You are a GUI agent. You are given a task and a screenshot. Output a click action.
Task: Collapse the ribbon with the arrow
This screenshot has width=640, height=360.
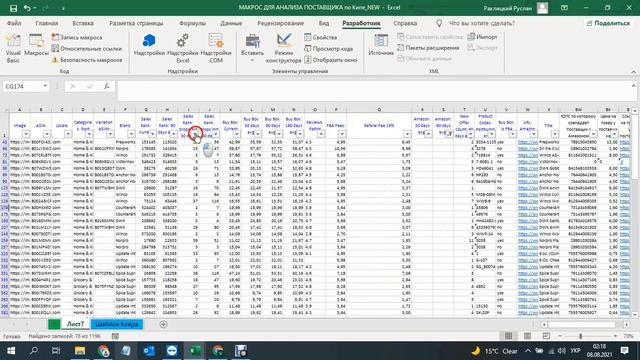(633, 72)
